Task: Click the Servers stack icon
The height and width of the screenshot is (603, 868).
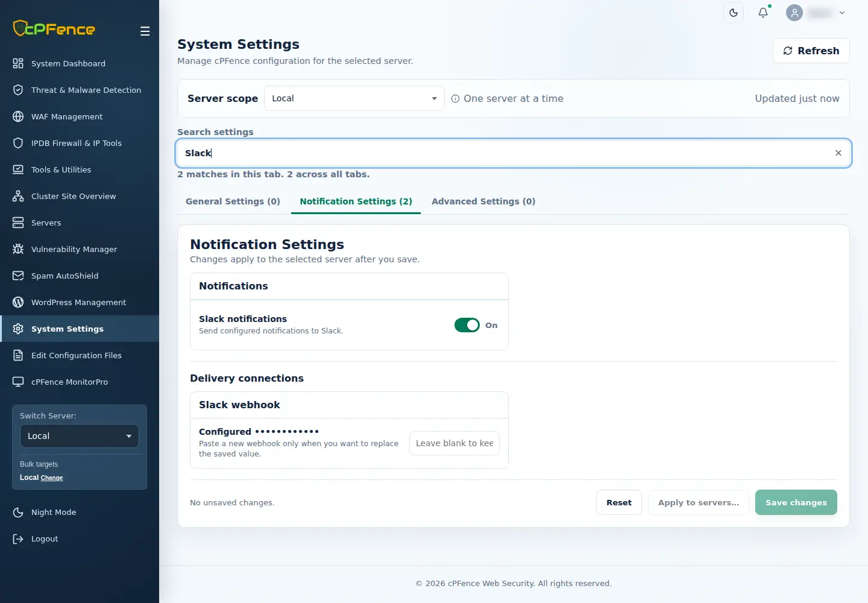Action: [x=18, y=223]
